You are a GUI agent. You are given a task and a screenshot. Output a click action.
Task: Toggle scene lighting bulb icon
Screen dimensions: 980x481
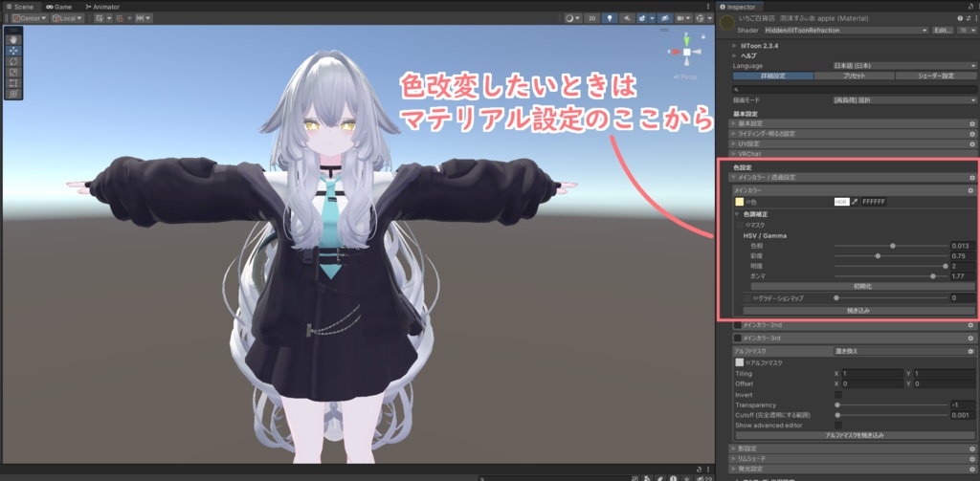pyautogui.click(x=610, y=18)
